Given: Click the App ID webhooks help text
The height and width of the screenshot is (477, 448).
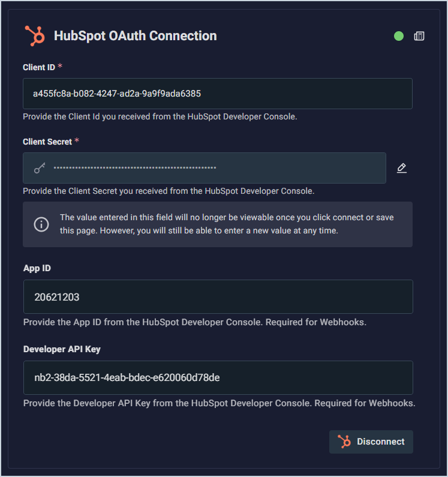Looking at the screenshot, I should 195,322.
